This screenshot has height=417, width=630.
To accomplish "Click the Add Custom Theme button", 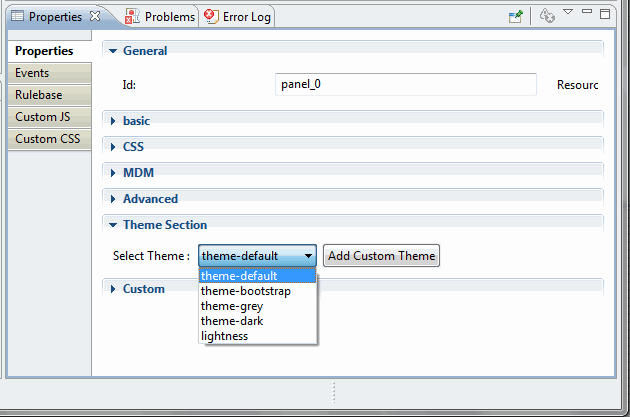I will coord(381,256).
